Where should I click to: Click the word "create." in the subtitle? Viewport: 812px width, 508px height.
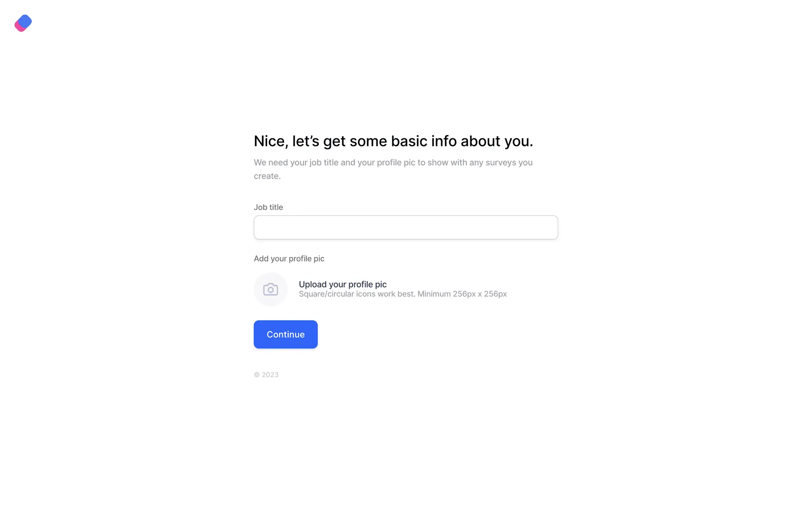click(267, 176)
